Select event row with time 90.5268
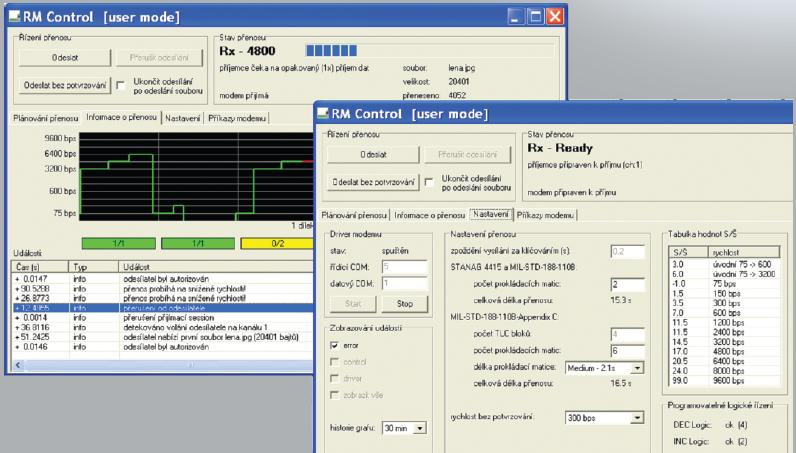Screen dimensions: 796x453 (x=163, y=288)
